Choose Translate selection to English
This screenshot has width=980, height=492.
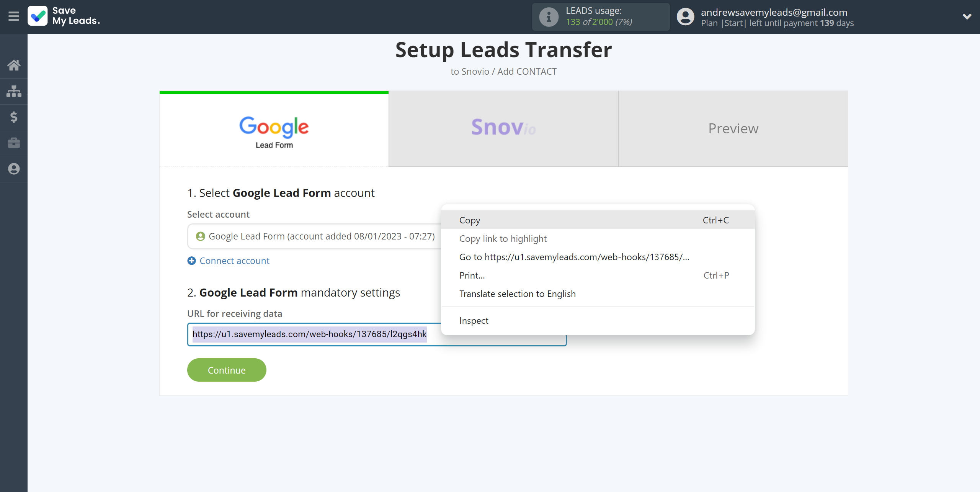598,294
